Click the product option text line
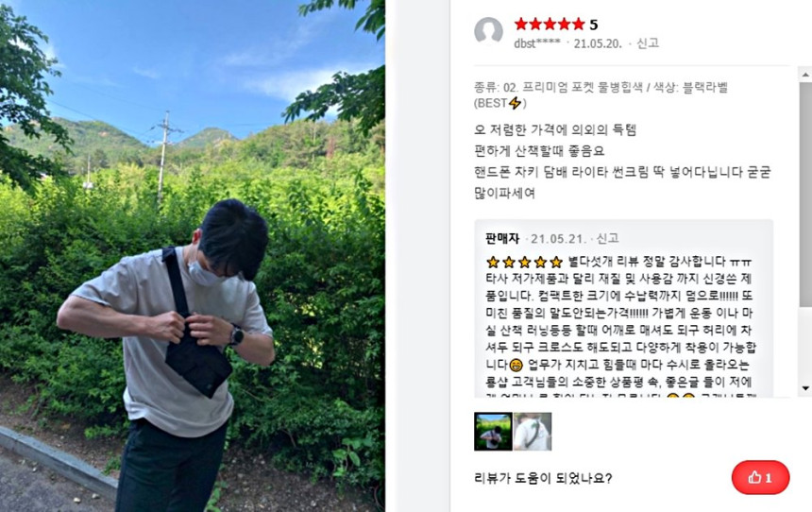 pyautogui.click(x=601, y=94)
